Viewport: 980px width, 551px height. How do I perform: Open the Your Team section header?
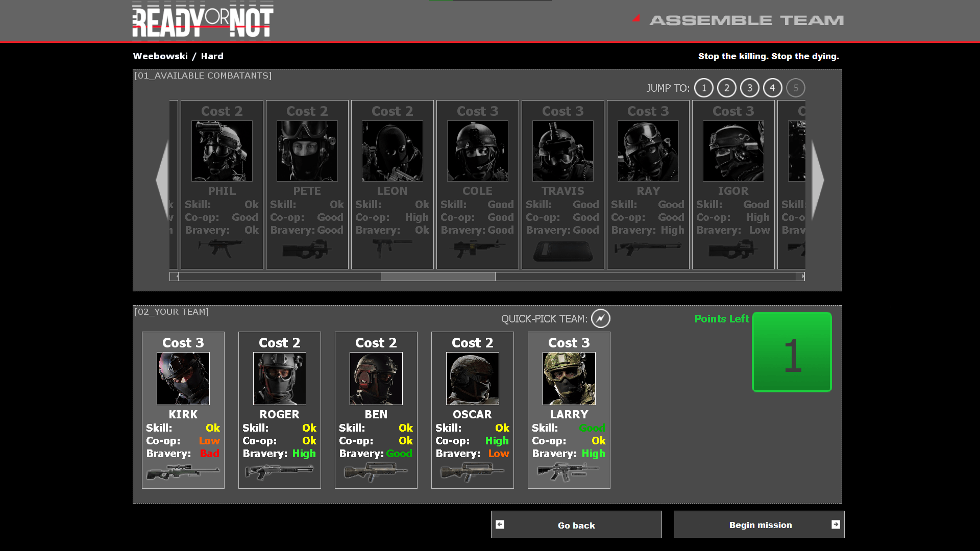171,311
